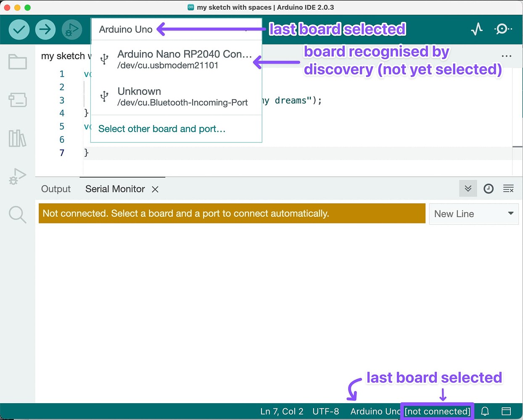Image resolution: width=523 pixels, height=420 pixels.
Task: Switch to the Output tab
Action: click(55, 189)
